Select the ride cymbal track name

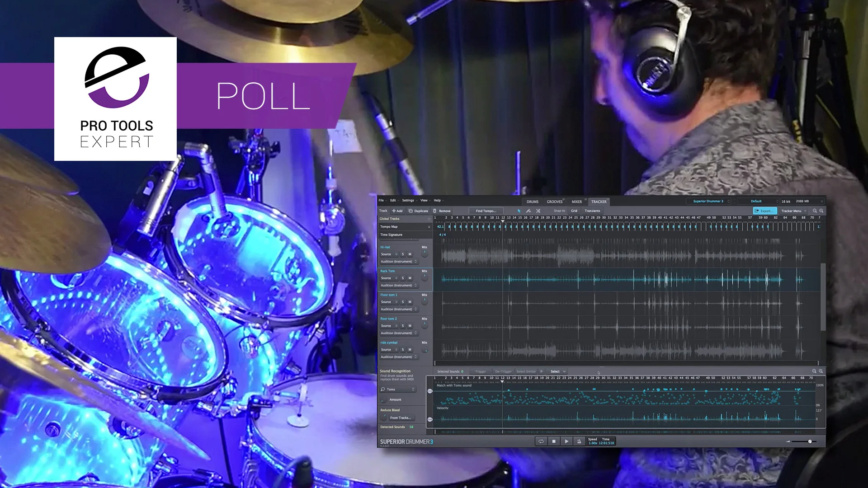pos(389,343)
